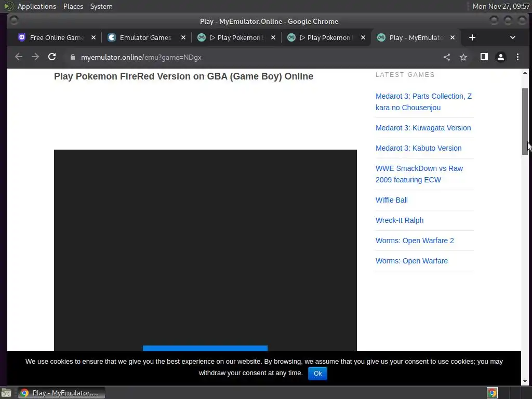Open Worms: Open Warfare 2 link

click(x=415, y=241)
